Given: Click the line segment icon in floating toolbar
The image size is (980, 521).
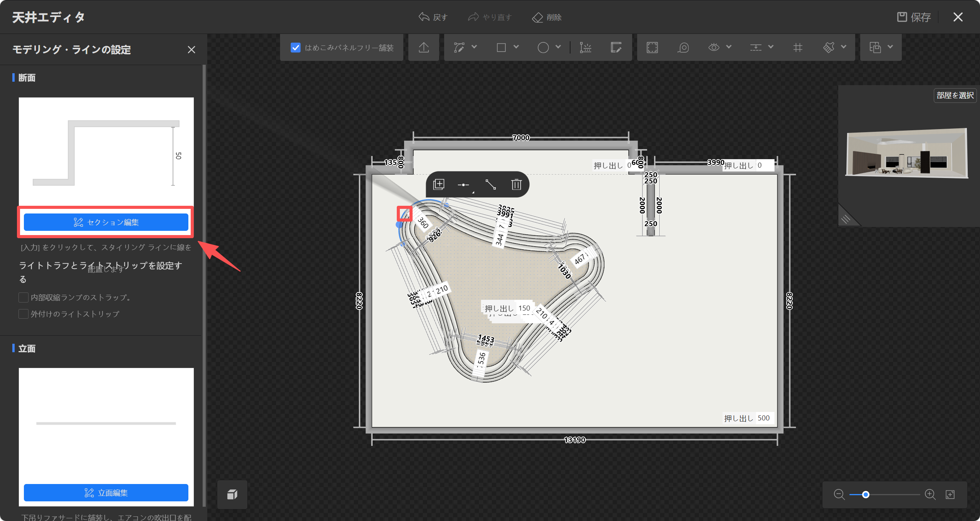Looking at the screenshot, I should click(x=490, y=185).
